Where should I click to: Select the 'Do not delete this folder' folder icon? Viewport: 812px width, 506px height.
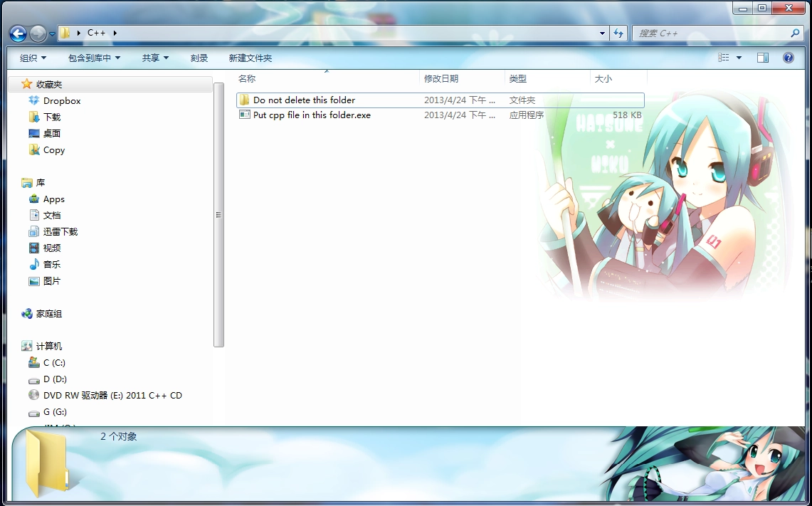pyautogui.click(x=244, y=100)
